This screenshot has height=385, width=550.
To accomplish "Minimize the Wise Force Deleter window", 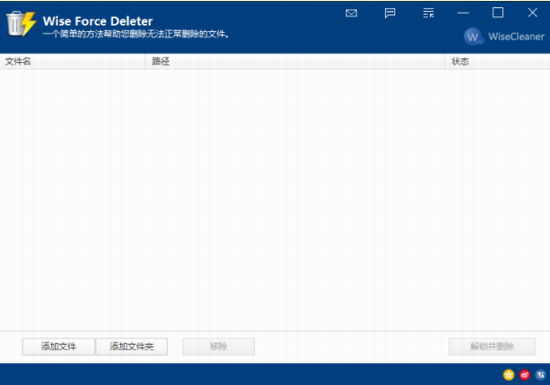I will [x=463, y=13].
